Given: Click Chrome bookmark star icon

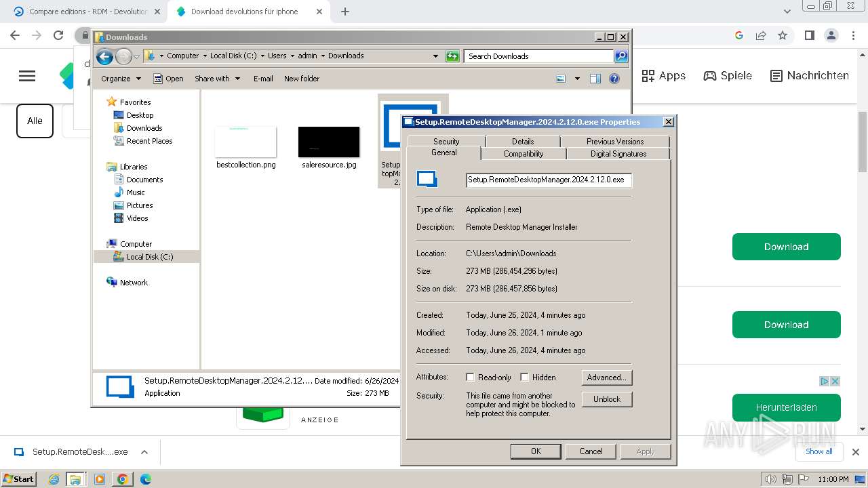Looking at the screenshot, I should point(783,35).
